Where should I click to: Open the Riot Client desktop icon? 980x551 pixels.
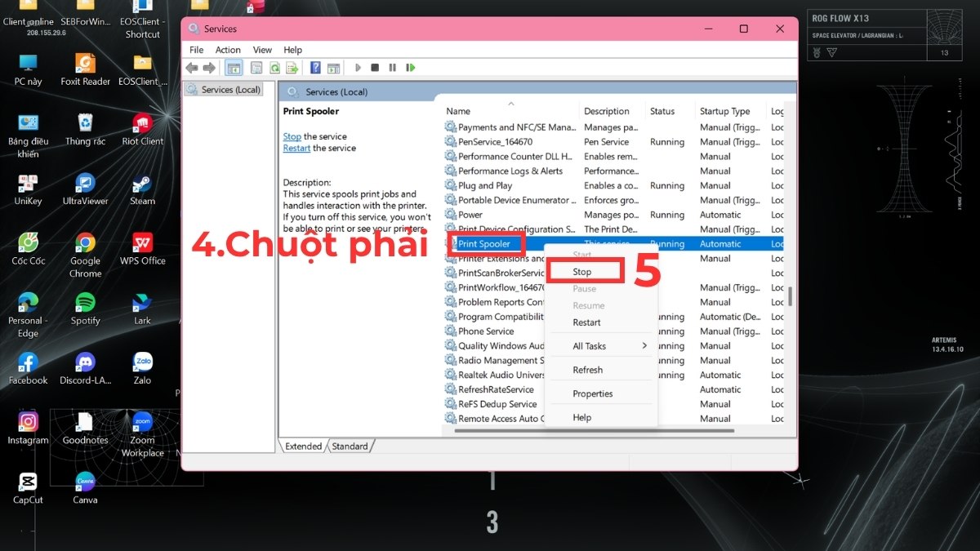click(142, 128)
